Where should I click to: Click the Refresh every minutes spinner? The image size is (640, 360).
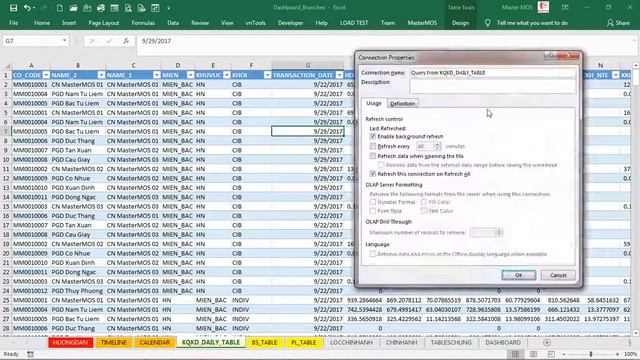tap(438, 146)
